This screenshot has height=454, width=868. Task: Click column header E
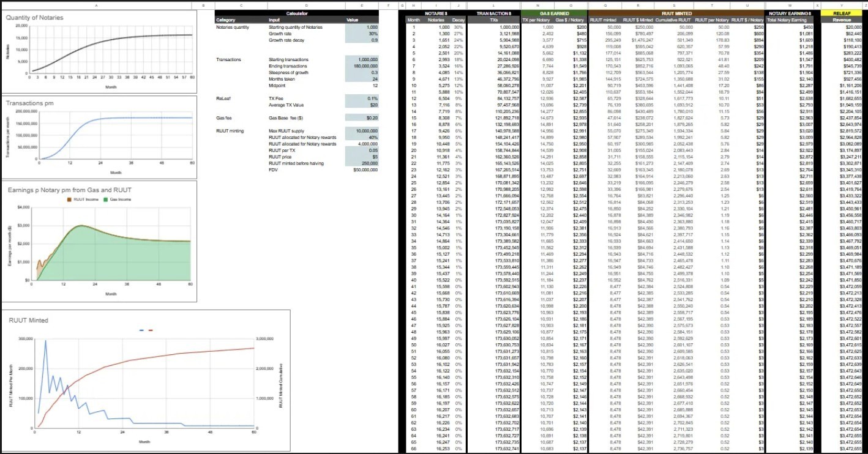pos(362,5)
